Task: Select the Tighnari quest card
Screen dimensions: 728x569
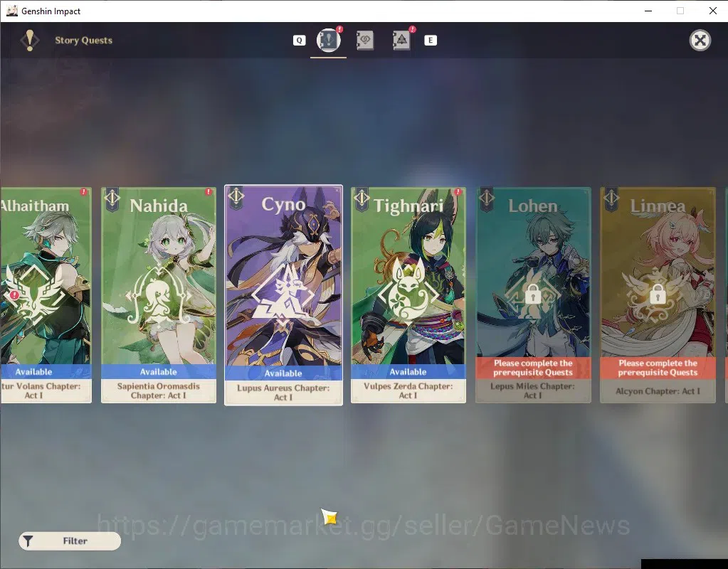Action: 408,295
